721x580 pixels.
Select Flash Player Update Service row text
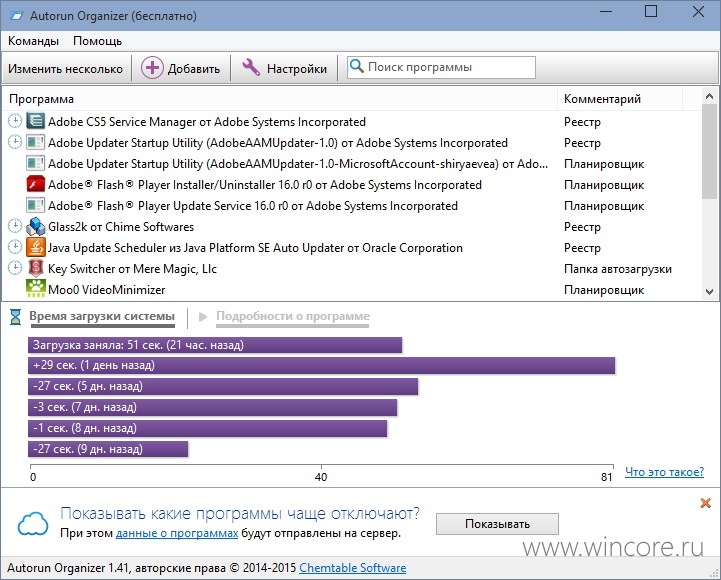point(253,206)
